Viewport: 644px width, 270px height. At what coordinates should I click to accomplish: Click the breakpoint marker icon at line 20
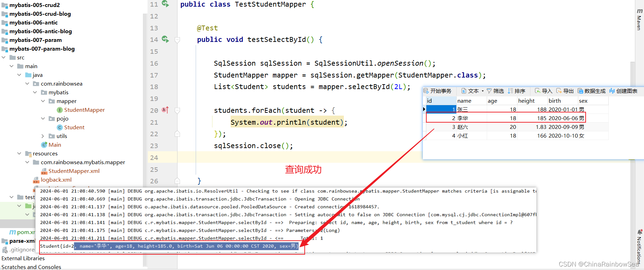165,110
